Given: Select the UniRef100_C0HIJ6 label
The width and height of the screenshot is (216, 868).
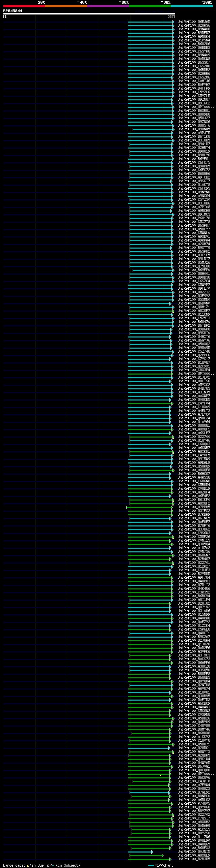Looking at the screenshot, I should point(194,81).
